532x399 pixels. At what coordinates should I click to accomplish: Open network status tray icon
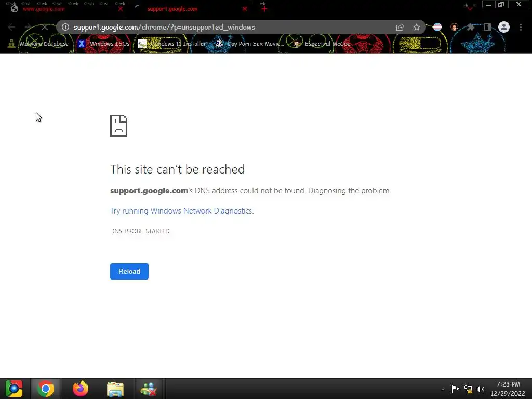(468, 389)
